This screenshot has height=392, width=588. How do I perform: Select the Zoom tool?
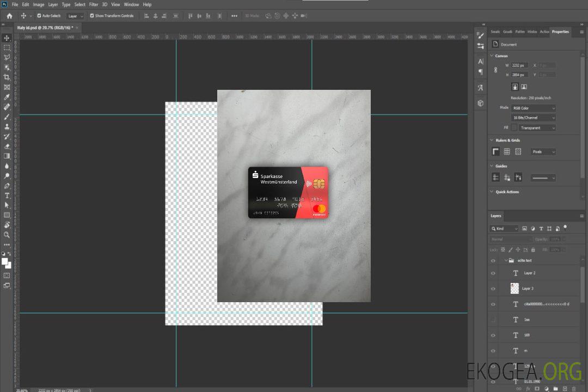[x=7, y=235]
